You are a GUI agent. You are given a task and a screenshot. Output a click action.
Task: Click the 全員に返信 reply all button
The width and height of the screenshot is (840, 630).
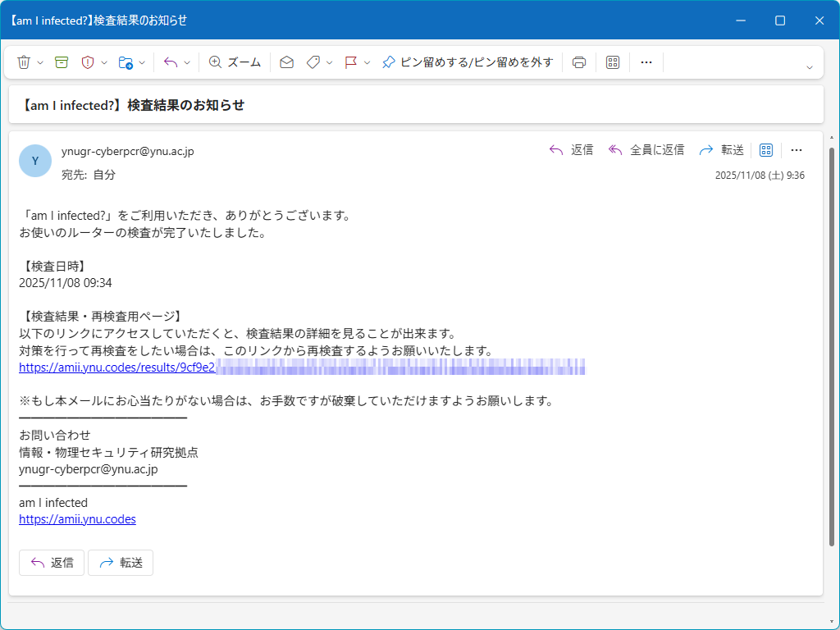646,150
